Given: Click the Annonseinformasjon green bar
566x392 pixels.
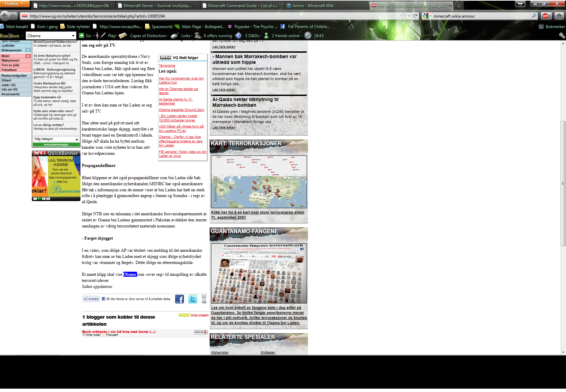Looking at the screenshot, I should [x=56, y=145].
